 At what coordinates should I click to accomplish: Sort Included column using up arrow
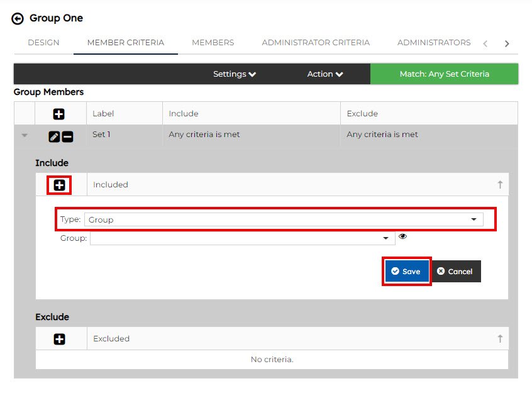point(500,185)
